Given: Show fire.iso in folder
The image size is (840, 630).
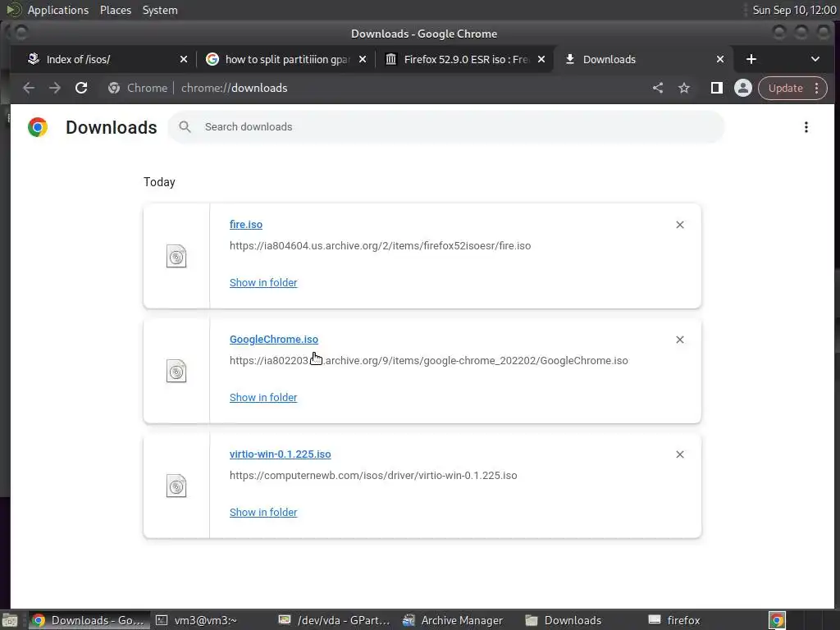Looking at the screenshot, I should 263,282.
